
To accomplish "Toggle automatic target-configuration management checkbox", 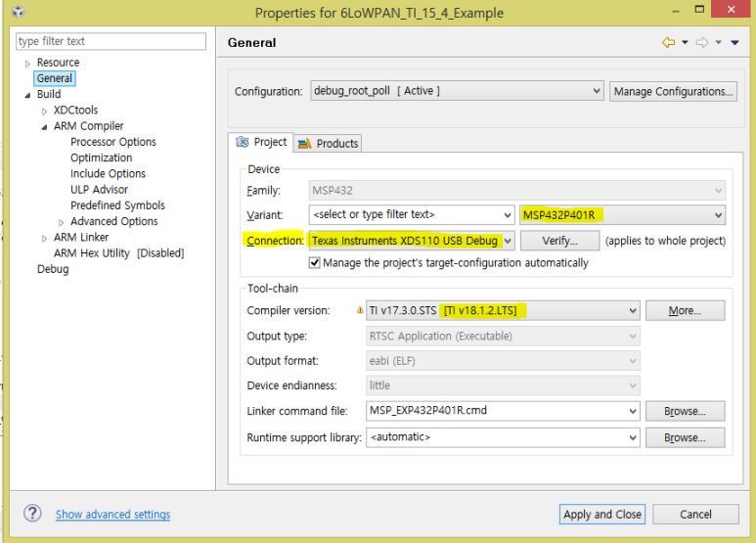I will coord(315,262).
